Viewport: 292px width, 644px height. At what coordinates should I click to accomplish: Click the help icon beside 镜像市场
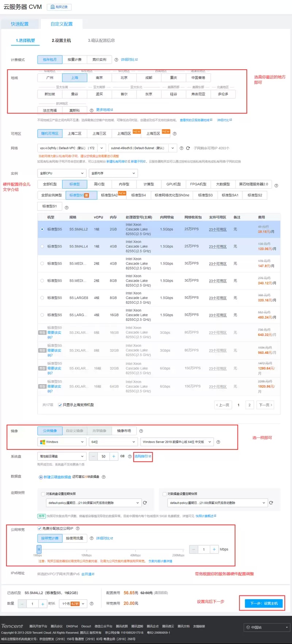tap(141, 431)
